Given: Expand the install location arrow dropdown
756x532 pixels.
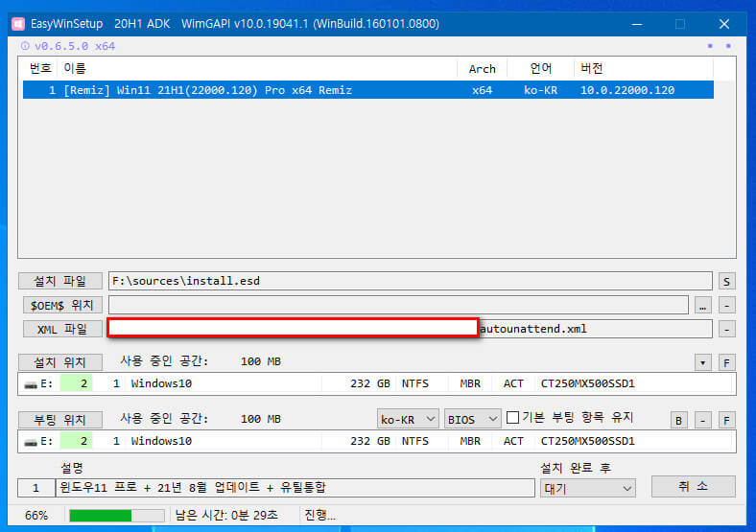Looking at the screenshot, I should pyautogui.click(x=703, y=362).
